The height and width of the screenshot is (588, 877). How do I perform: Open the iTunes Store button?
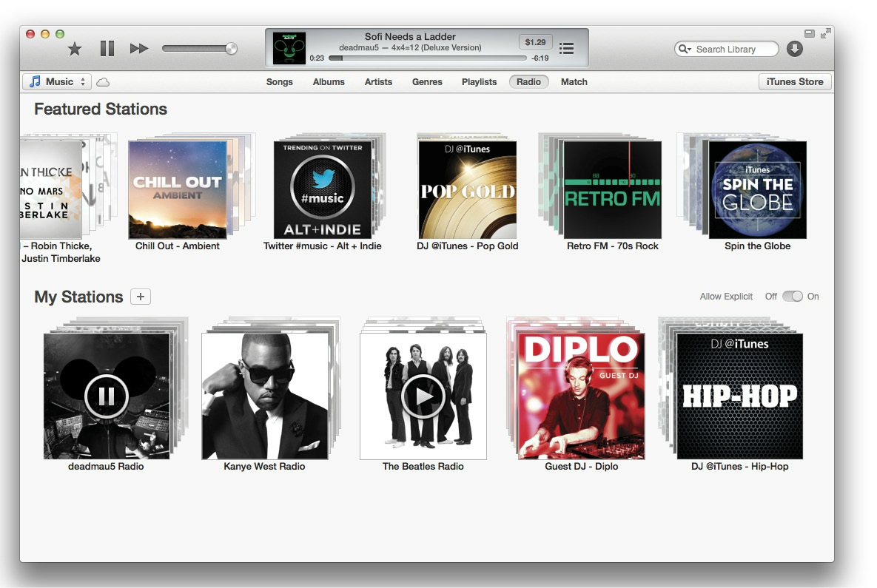pos(795,81)
